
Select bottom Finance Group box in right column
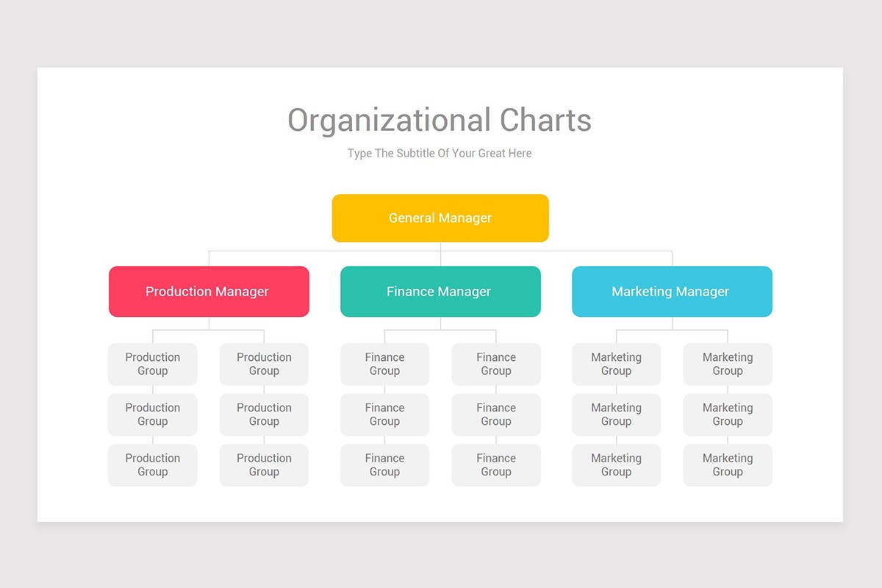(x=496, y=465)
